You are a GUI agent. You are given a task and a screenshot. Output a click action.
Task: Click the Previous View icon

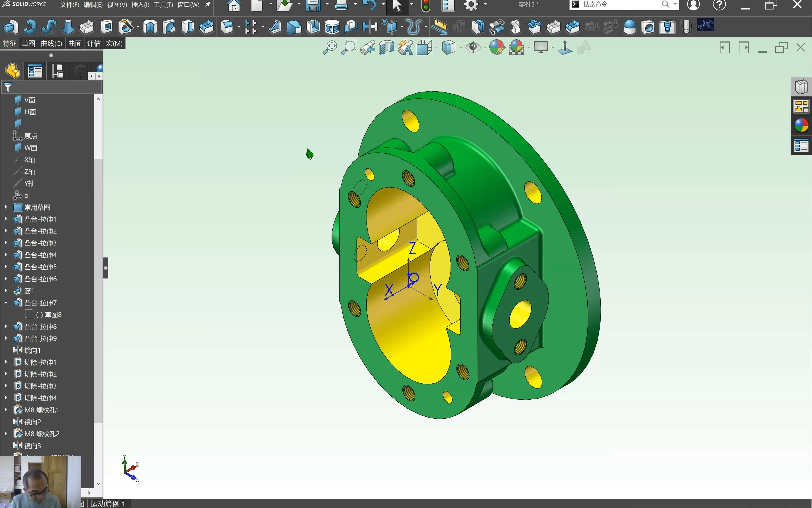pos(368,48)
